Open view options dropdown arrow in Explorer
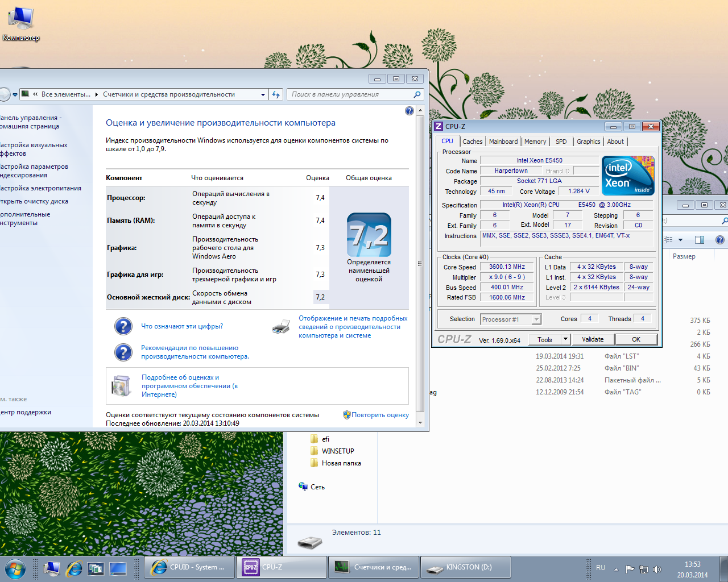 point(680,240)
